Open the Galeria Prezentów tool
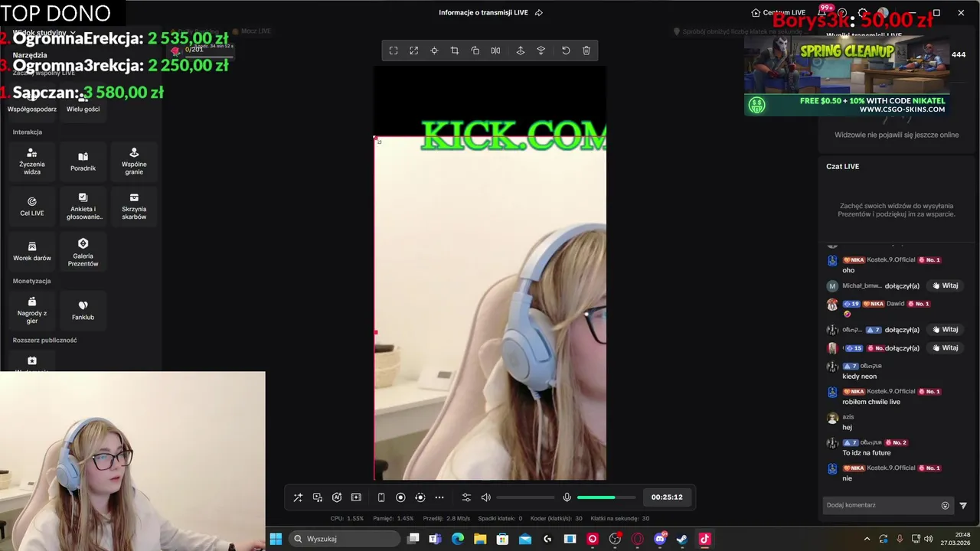980x551 pixels. pyautogui.click(x=83, y=252)
